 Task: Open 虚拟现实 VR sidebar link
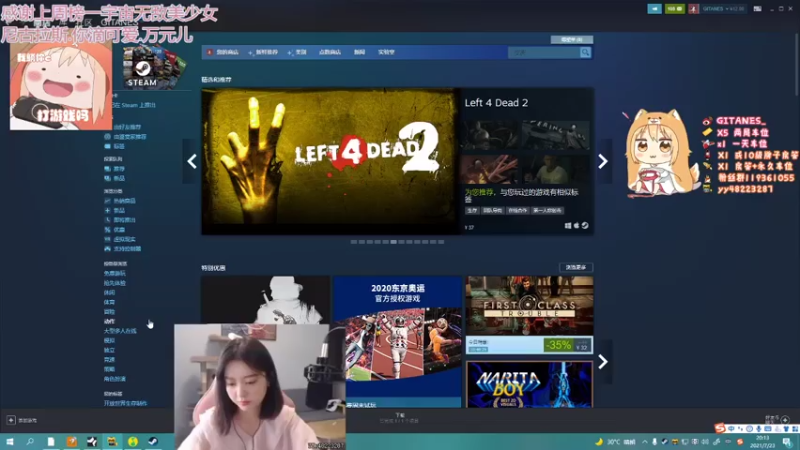(x=124, y=239)
